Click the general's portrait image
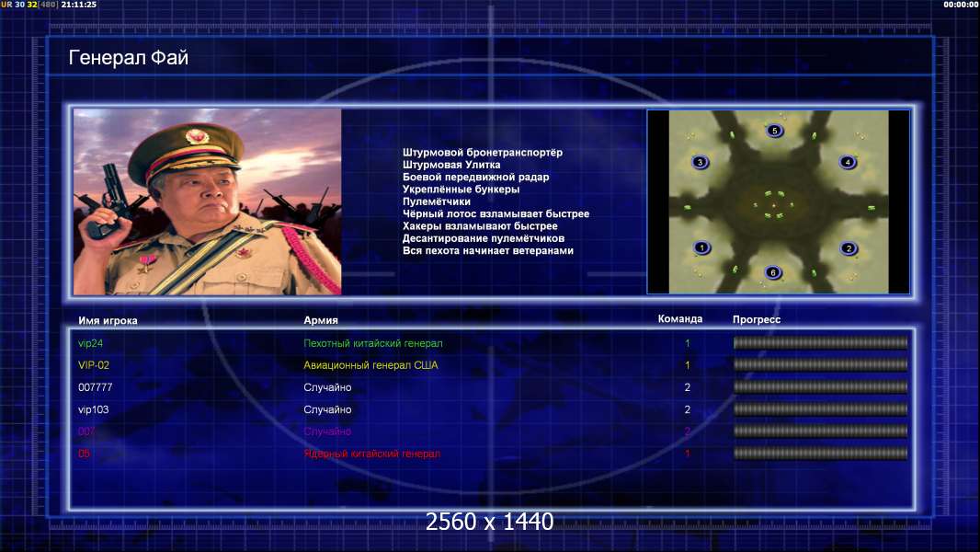This screenshot has width=980, height=552. click(x=208, y=201)
